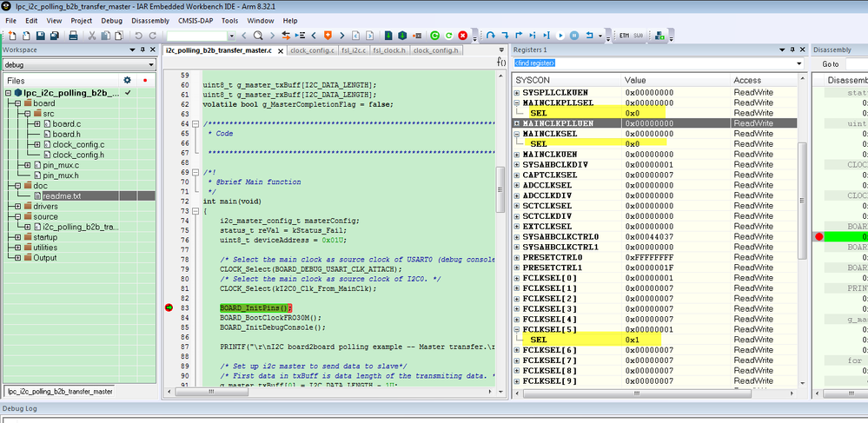Toggle the breakpoint marker at line 83
This screenshot has height=423, width=868.
coord(169,307)
